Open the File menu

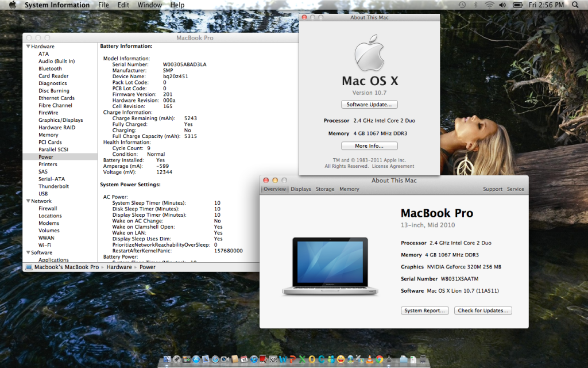(103, 5)
